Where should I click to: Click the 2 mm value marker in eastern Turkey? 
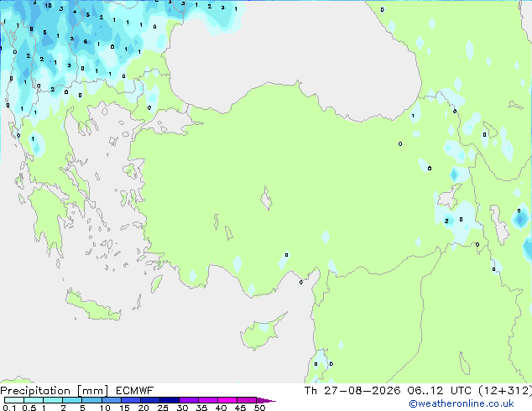[x=447, y=221]
